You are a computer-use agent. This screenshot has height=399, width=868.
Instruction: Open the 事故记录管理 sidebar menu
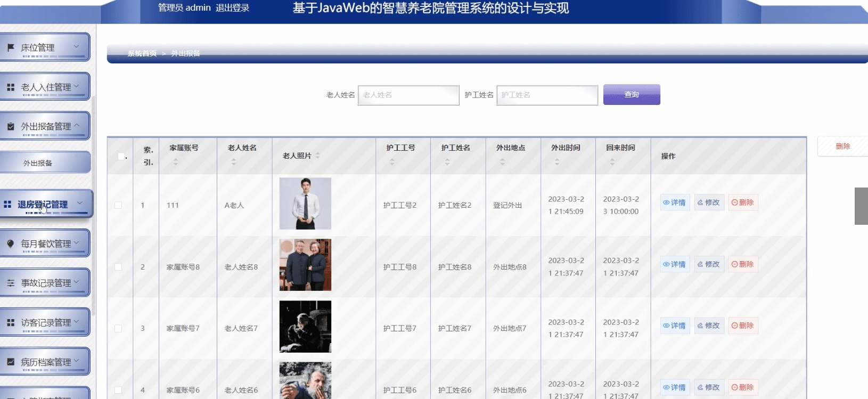(x=45, y=283)
